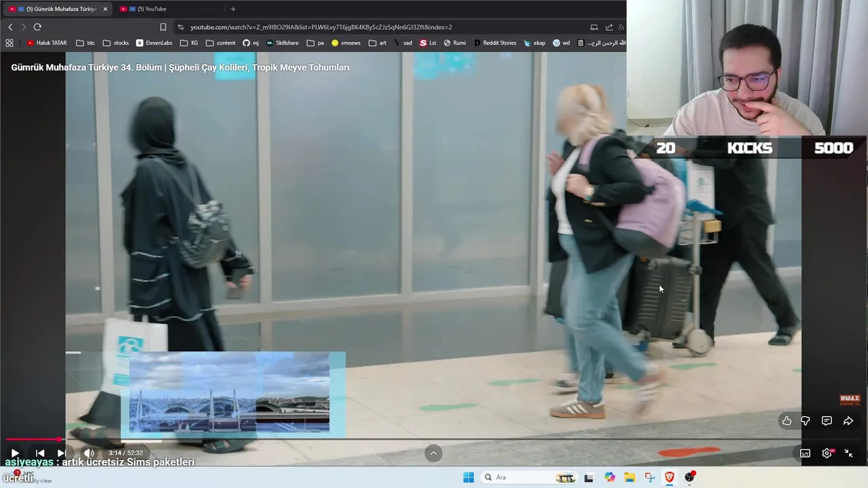Image resolution: width=868 pixels, height=488 pixels.
Task: Open the art bookmarks folder
Action: pyautogui.click(x=378, y=43)
